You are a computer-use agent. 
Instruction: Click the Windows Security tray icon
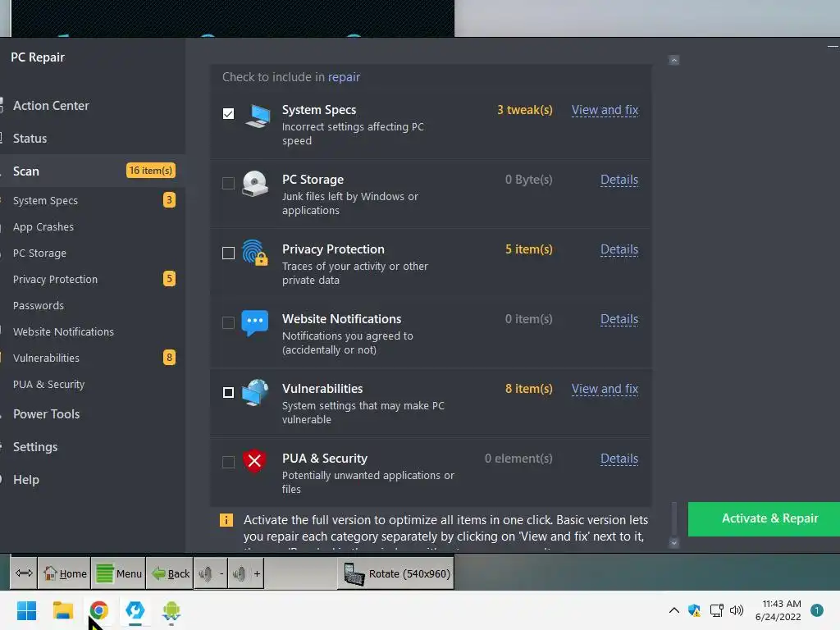click(x=694, y=610)
